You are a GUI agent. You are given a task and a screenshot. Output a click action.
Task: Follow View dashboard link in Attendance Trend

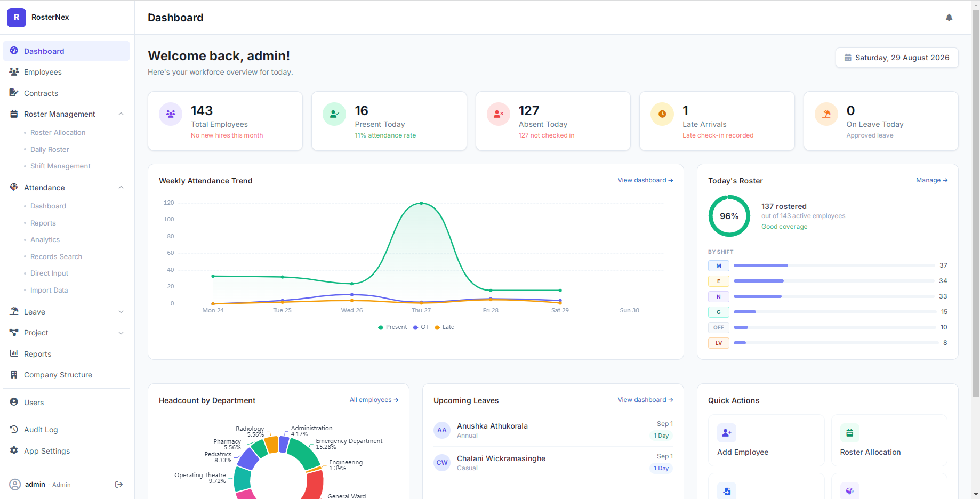[645, 180]
